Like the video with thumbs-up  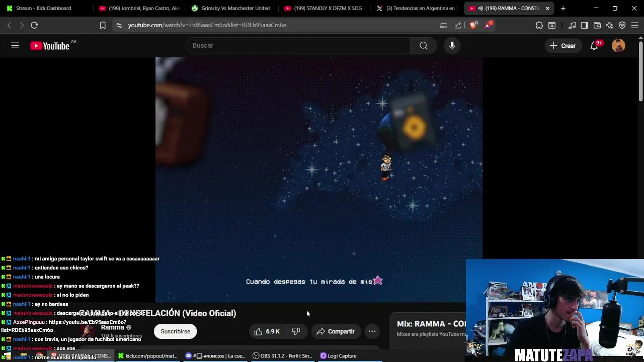point(267,331)
